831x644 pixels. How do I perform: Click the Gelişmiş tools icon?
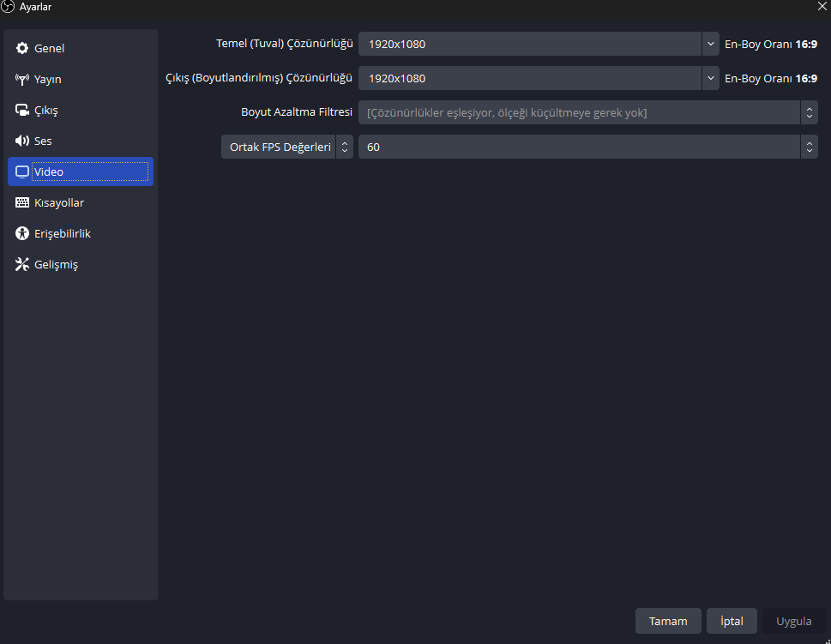22,264
